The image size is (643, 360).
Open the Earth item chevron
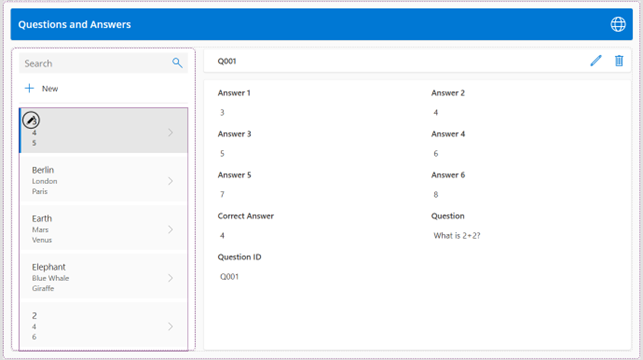171,229
